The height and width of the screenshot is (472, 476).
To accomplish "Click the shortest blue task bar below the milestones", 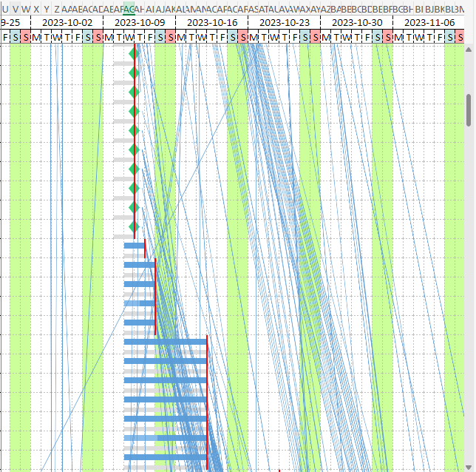I will (x=135, y=246).
